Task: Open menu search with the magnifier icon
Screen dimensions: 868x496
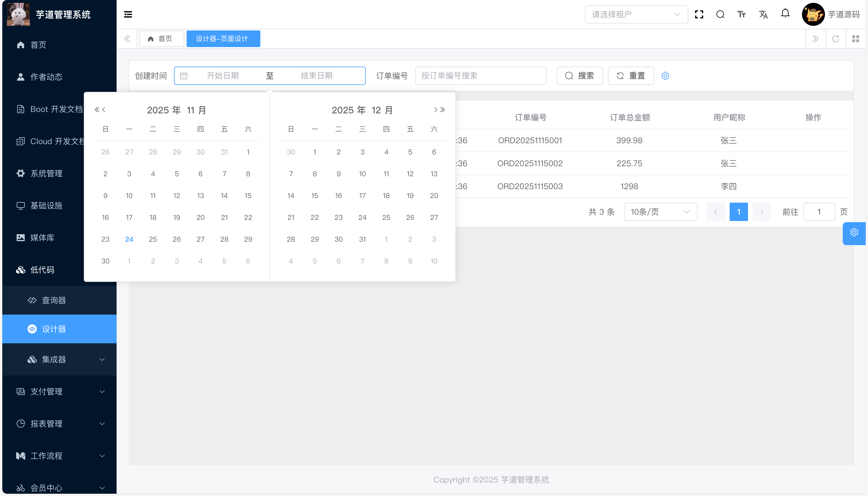Action: tap(720, 14)
